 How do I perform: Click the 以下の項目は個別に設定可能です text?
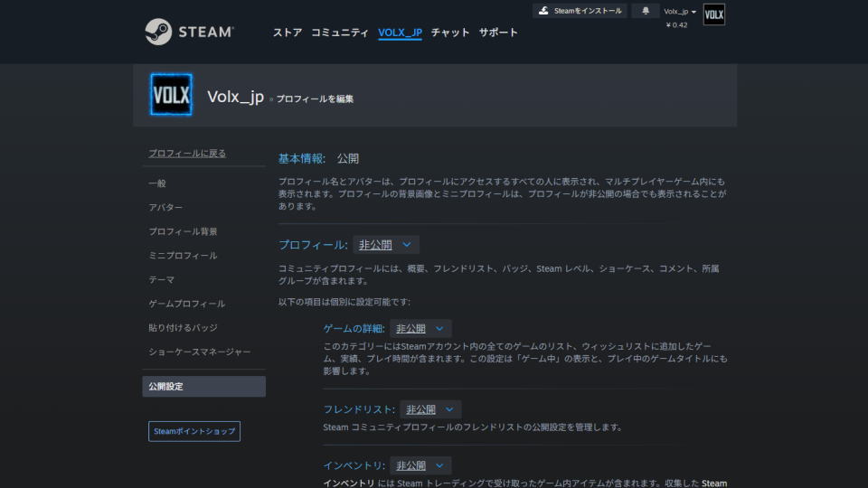click(344, 302)
